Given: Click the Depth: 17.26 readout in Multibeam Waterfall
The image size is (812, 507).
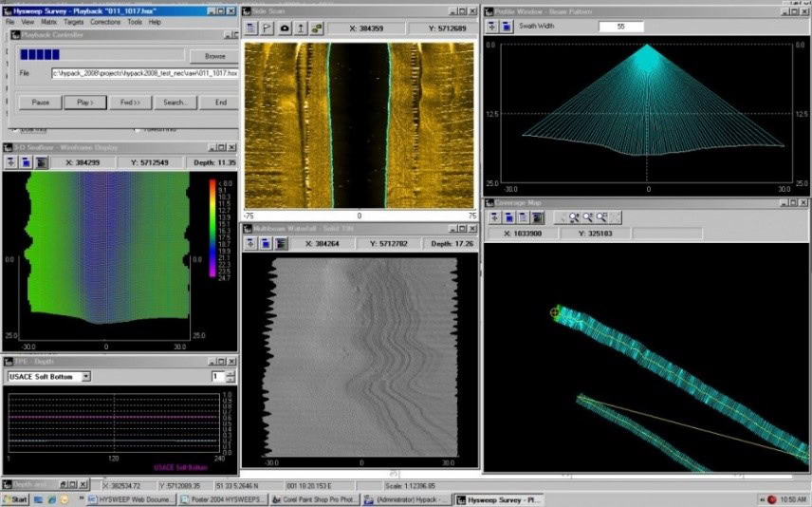Looking at the screenshot, I should click(x=452, y=243).
